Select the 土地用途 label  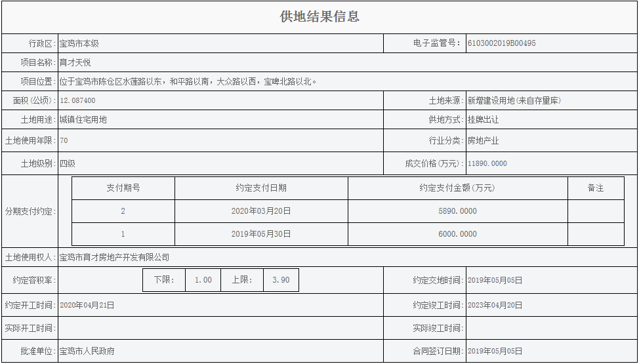click(x=39, y=120)
